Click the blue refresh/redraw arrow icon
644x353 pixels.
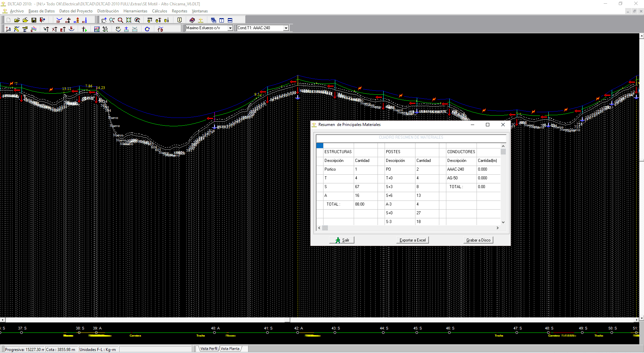147,29
